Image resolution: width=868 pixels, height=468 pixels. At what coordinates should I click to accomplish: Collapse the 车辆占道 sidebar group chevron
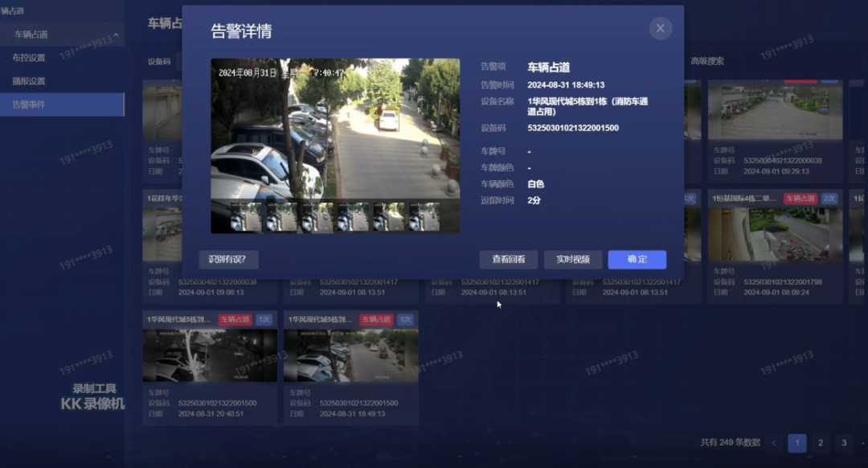[x=116, y=35]
